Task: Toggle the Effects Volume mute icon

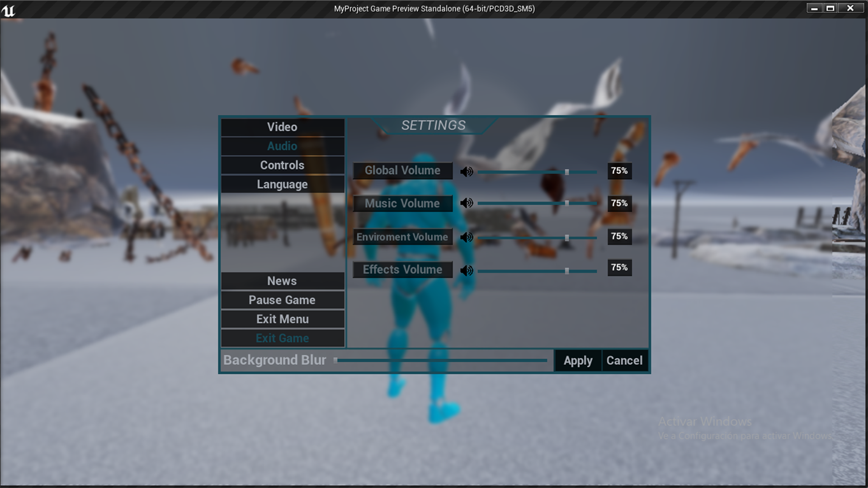Action: [x=467, y=270]
